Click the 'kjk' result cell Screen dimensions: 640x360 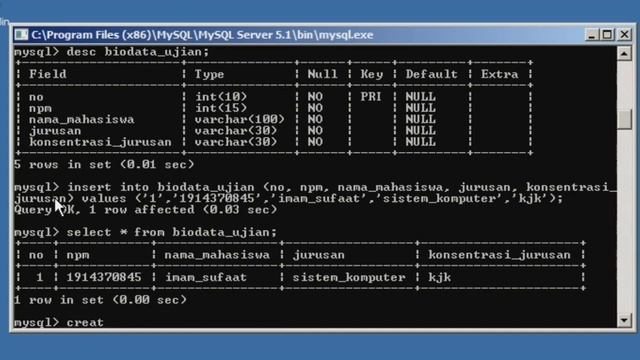[439, 278]
